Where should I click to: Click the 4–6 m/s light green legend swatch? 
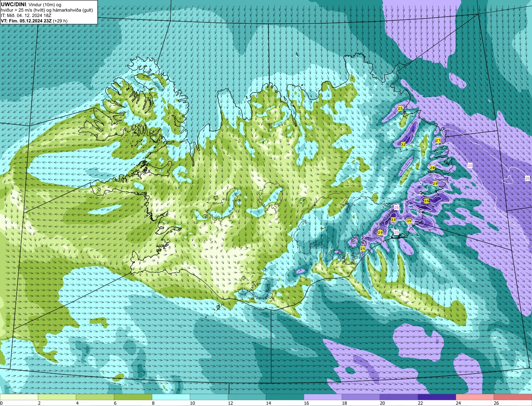[95, 397]
